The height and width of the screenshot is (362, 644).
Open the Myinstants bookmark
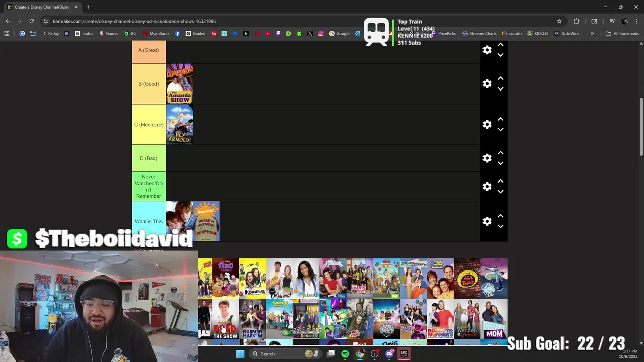pos(156,34)
